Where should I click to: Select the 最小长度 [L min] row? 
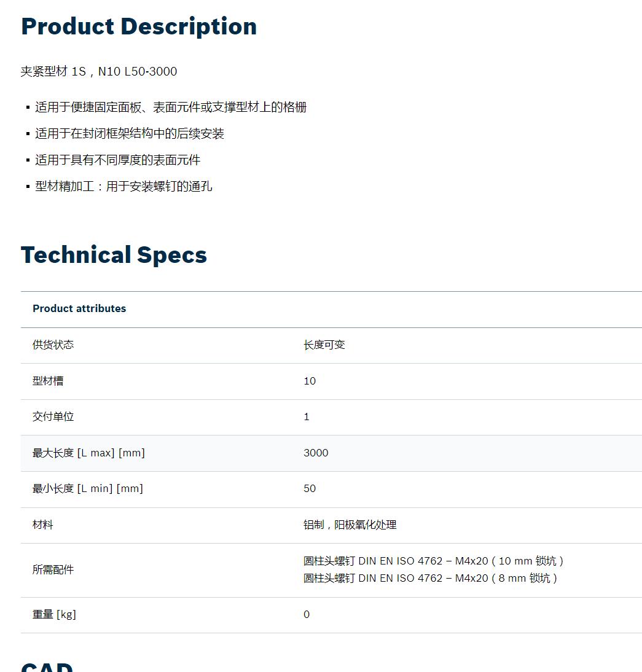coord(331,490)
